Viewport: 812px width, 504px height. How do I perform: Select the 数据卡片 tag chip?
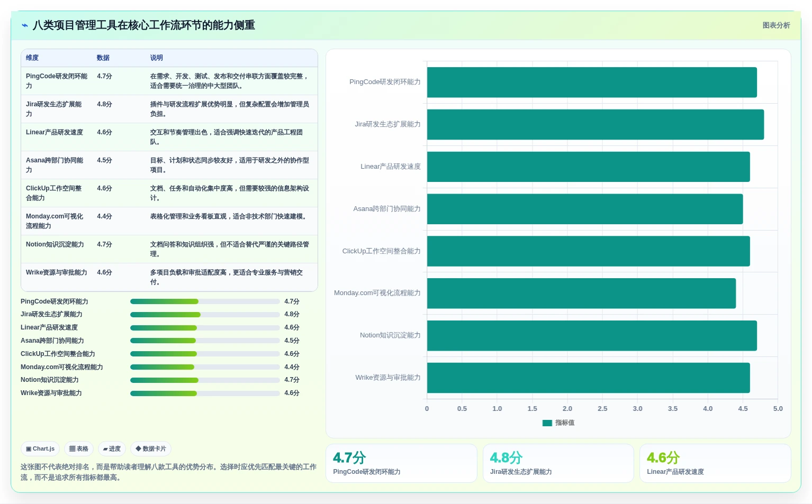[x=151, y=448]
